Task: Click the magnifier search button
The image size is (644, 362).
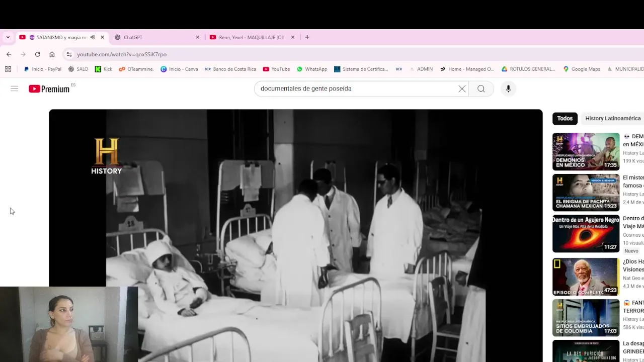Action: pos(481,88)
